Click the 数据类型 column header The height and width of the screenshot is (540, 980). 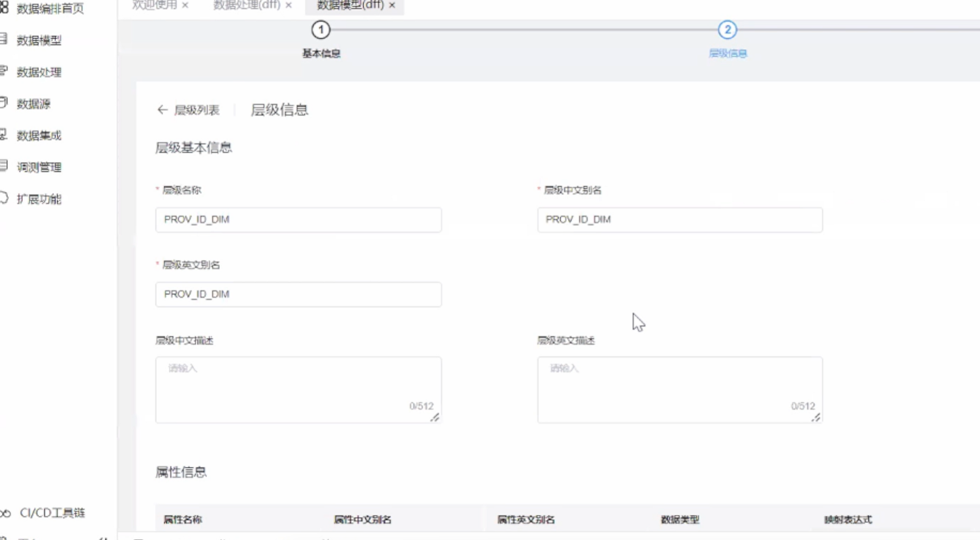coord(680,520)
